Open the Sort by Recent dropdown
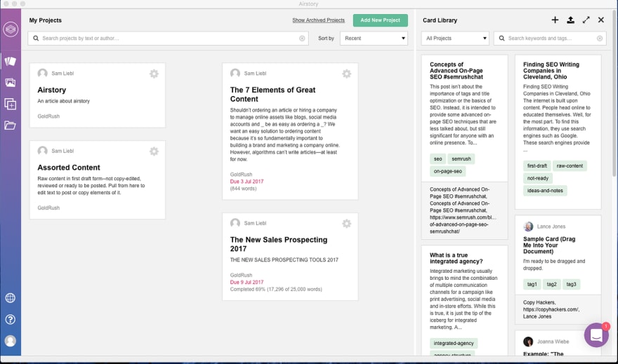The image size is (618, 364). 374,38
